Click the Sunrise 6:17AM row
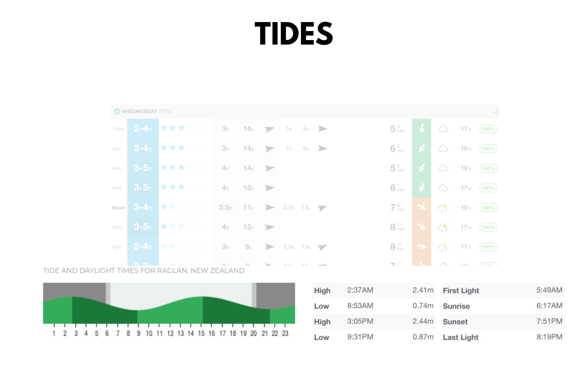 tap(502, 306)
